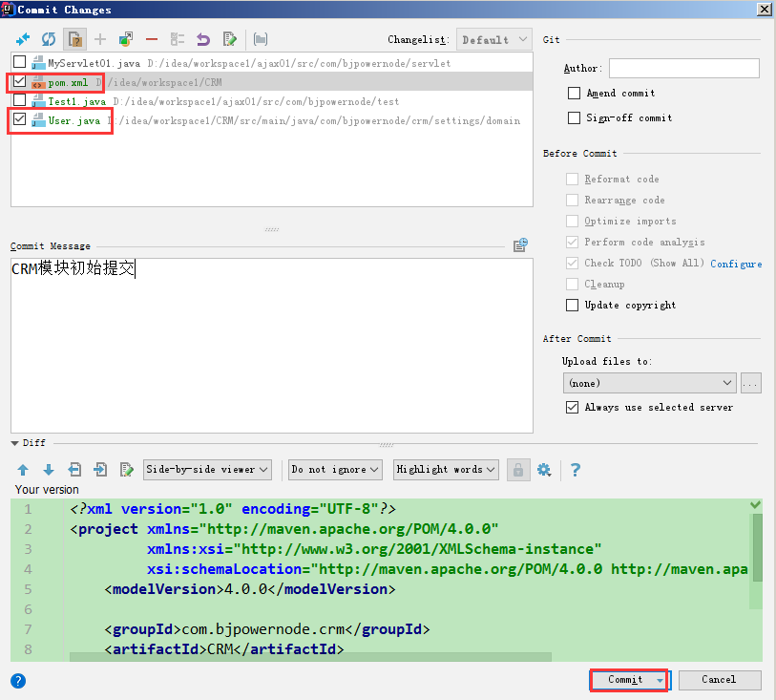This screenshot has height=700, width=776.
Task: Toggle the Cleanup checkbox
Action: 572,285
